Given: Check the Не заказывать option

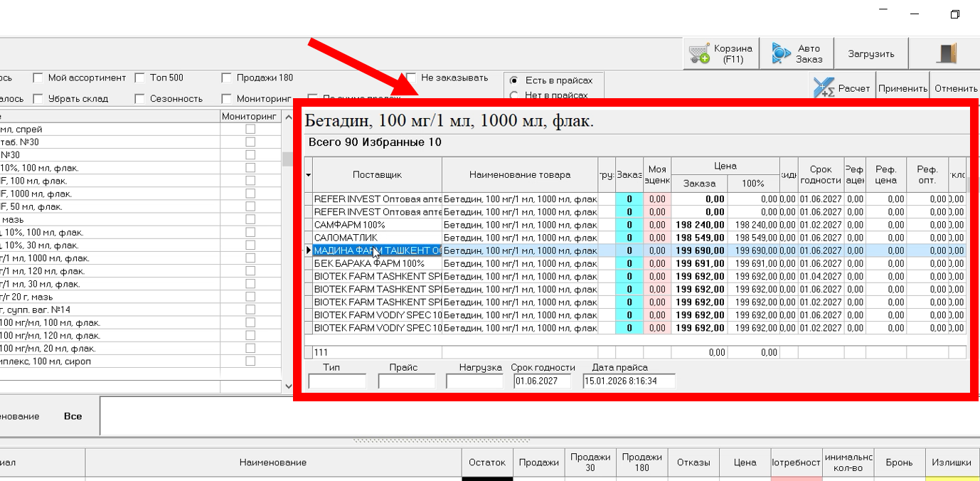Looking at the screenshot, I should point(411,78).
